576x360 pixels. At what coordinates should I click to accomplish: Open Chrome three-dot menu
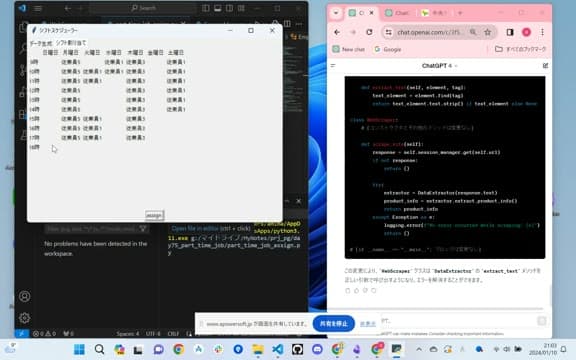[542, 32]
